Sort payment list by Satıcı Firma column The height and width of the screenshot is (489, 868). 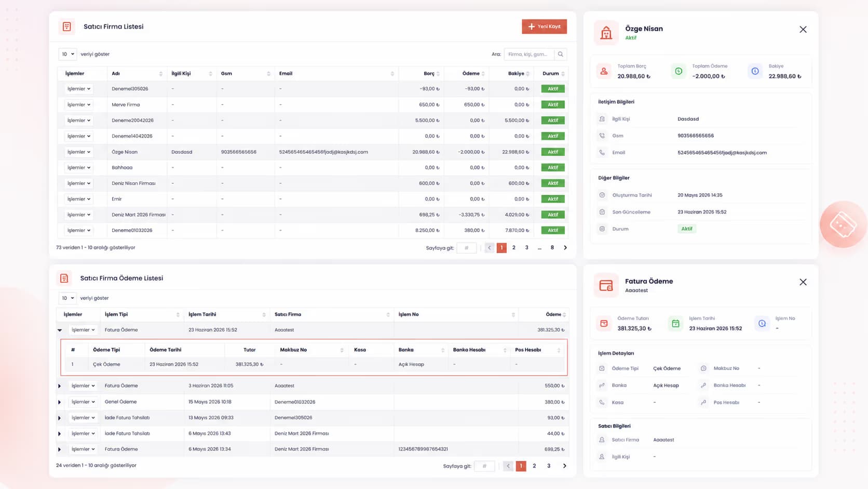pyautogui.click(x=388, y=314)
